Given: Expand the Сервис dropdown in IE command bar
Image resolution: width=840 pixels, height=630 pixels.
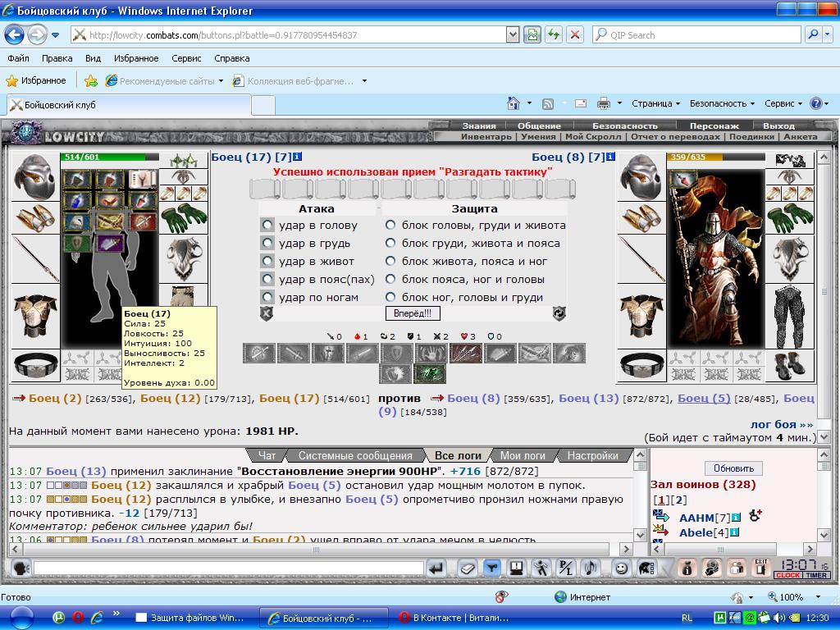Looking at the screenshot, I should (783, 103).
